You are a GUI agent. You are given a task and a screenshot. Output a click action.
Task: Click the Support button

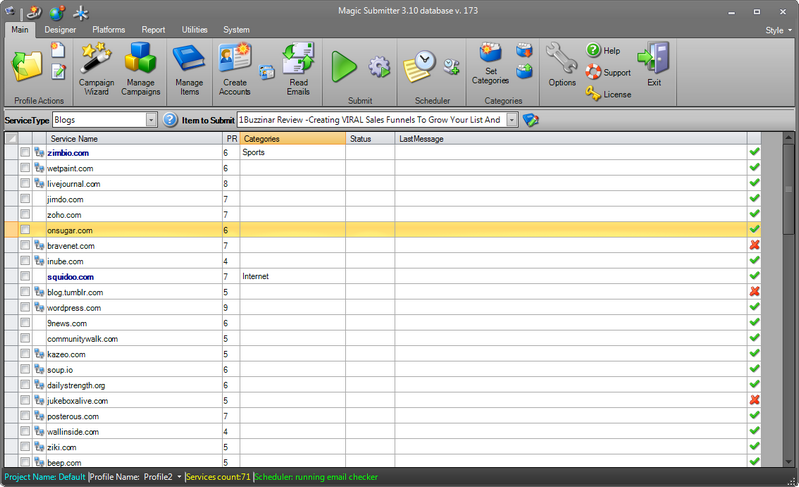(608, 72)
